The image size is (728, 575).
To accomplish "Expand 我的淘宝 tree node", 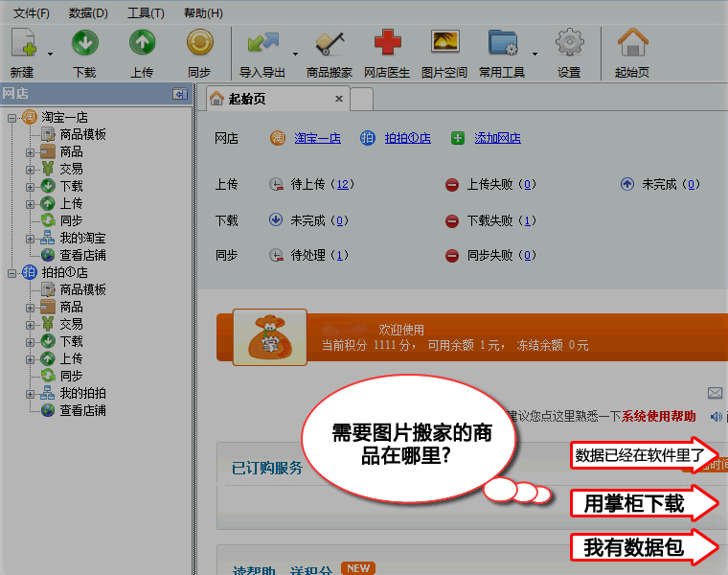I will (x=31, y=239).
